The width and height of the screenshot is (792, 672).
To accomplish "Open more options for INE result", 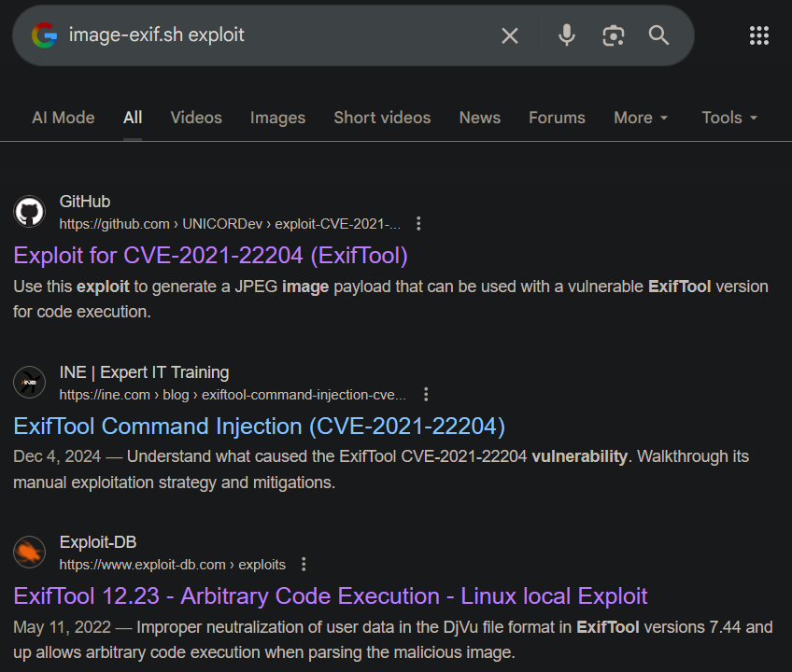I will point(426,394).
